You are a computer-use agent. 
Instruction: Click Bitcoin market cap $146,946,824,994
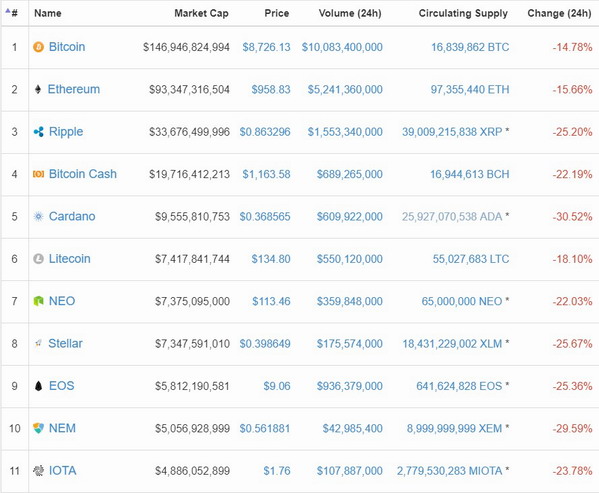186,47
